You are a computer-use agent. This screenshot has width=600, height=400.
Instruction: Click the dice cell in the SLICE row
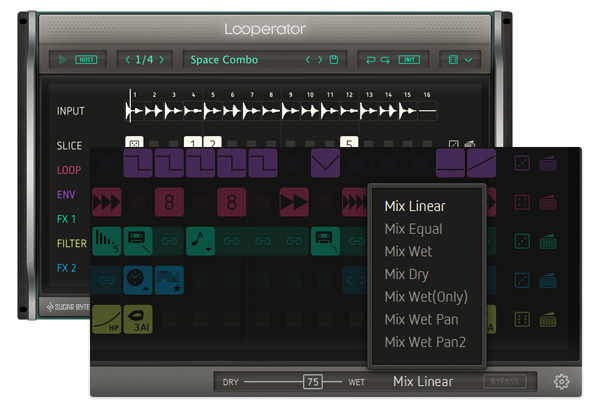134,142
